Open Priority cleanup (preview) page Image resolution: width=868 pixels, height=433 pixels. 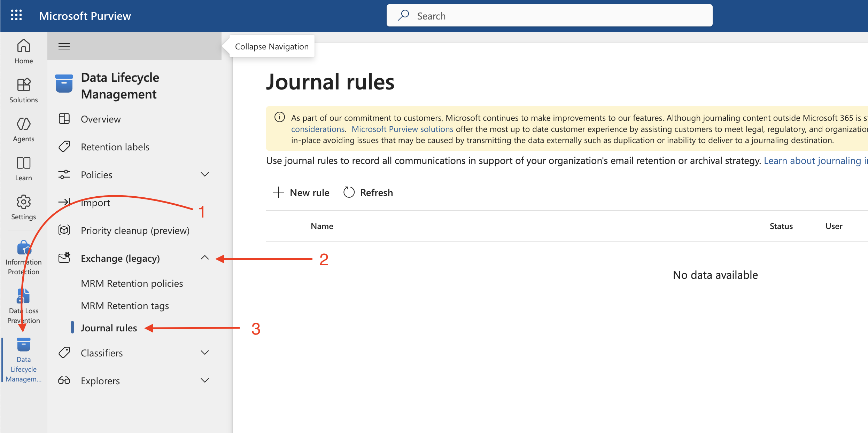(x=135, y=230)
